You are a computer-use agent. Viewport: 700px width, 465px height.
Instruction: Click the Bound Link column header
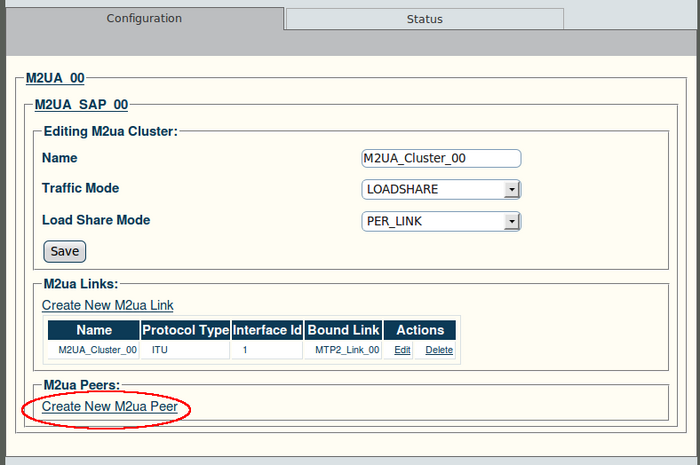click(x=343, y=330)
